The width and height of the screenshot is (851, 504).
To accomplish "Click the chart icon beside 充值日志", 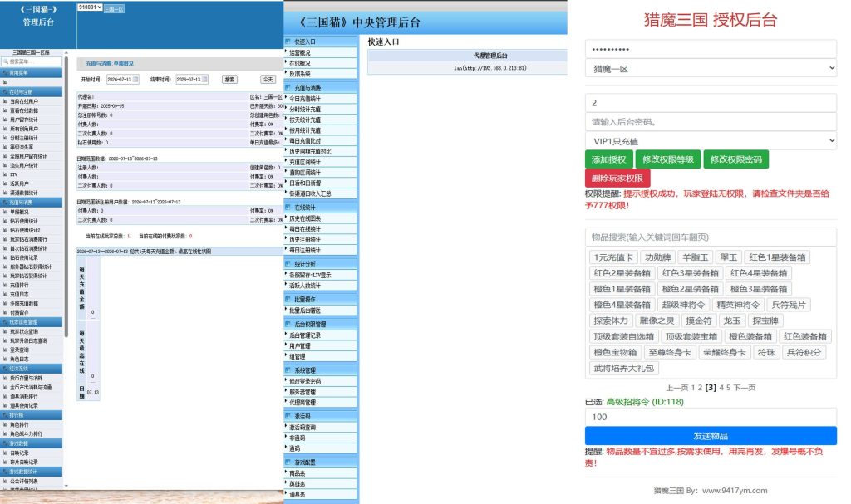I will [6, 295].
